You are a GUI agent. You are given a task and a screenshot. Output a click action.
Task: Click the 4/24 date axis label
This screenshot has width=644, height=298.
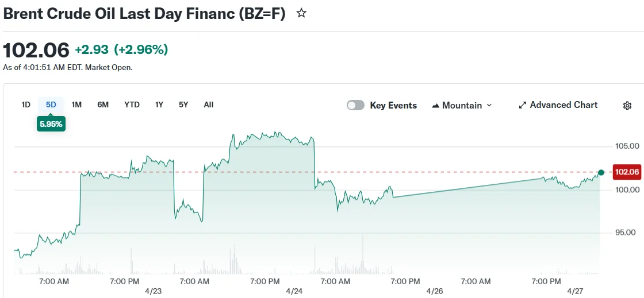pyautogui.click(x=294, y=291)
